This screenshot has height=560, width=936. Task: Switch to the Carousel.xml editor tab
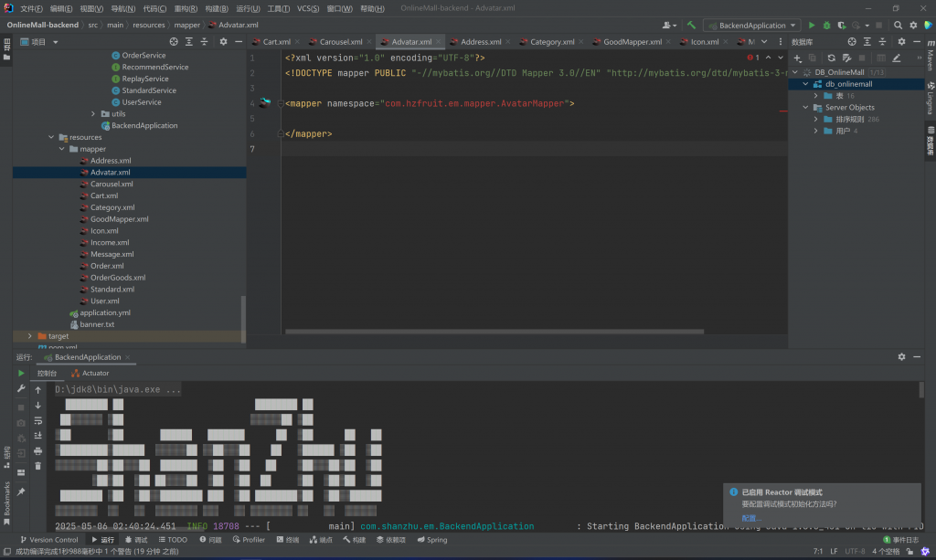340,42
